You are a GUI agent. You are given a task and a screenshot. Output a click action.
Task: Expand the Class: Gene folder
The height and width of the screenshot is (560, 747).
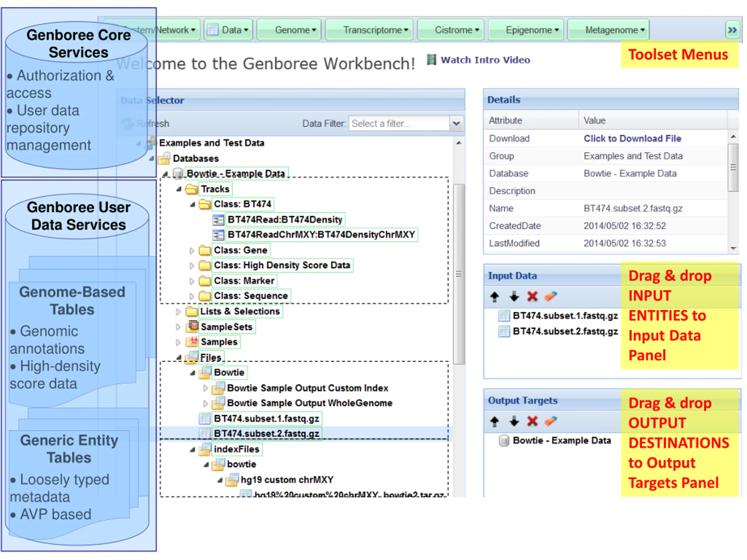coord(192,251)
